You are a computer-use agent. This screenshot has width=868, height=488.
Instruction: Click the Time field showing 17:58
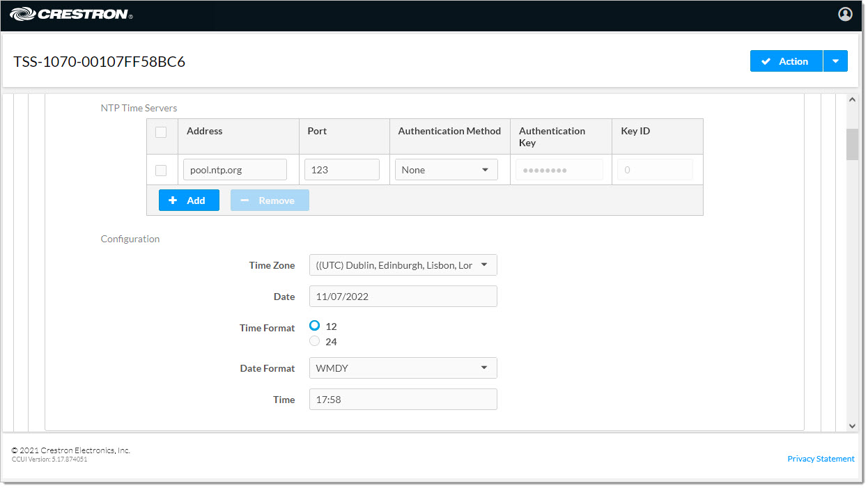pyautogui.click(x=403, y=400)
